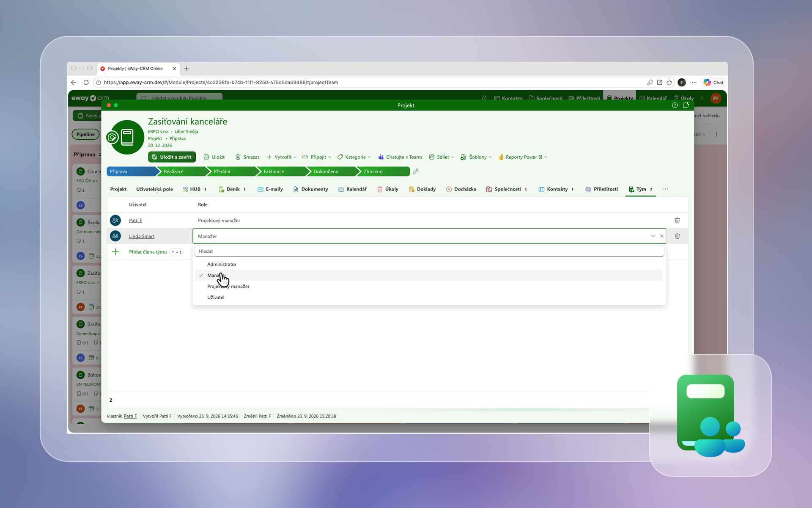Switch to the Dokumenty tab

pyautogui.click(x=310, y=189)
